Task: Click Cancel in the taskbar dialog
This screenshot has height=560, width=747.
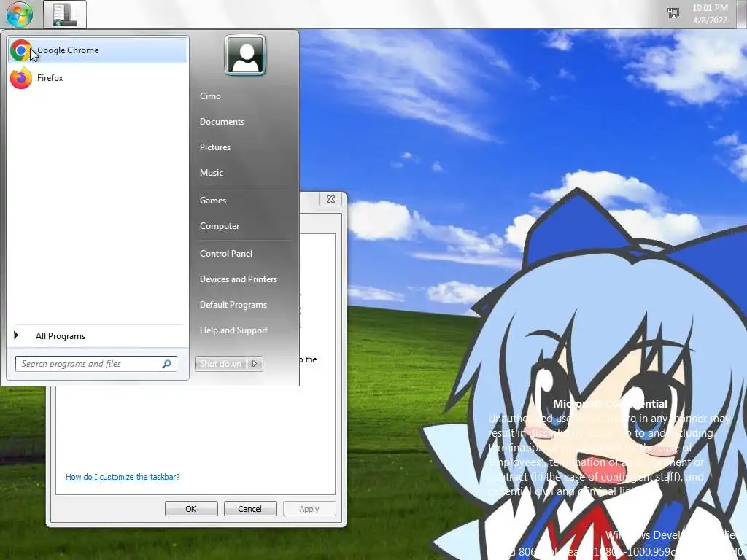Action: [x=250, y=508]
